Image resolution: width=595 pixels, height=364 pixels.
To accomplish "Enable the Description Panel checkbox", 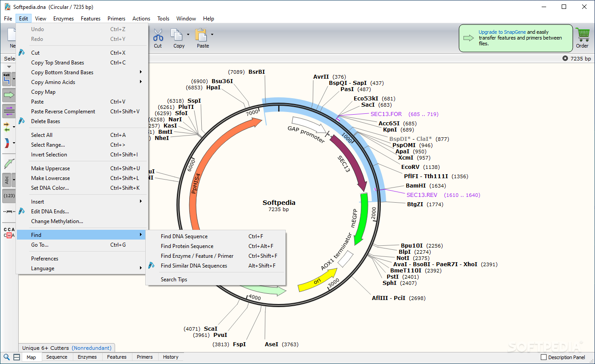I will (x=543, y=357).
